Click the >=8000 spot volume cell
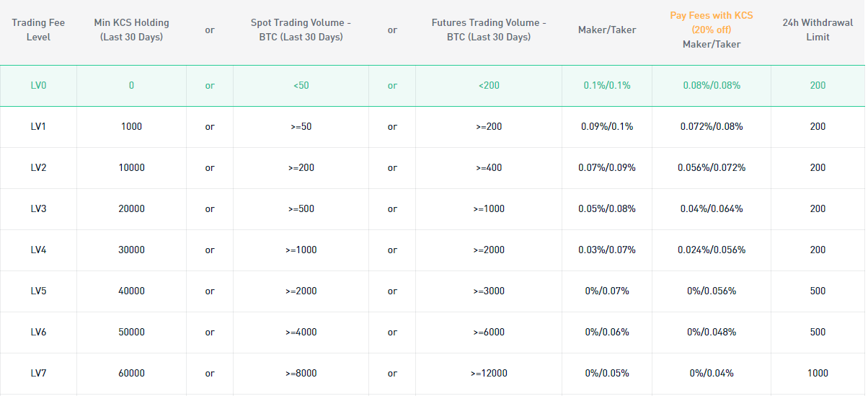Image resolution: width=868 pixels, height=396 pixels. 301,374
